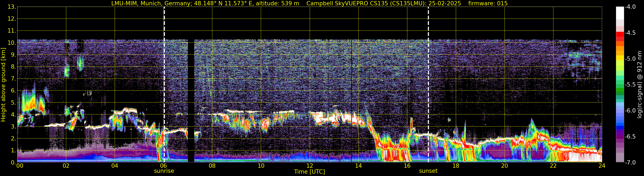The width and height of the screenshot is (644, 176).
Task: Click the x-axis tick label '04'
Action: click(x=115, y=166)
